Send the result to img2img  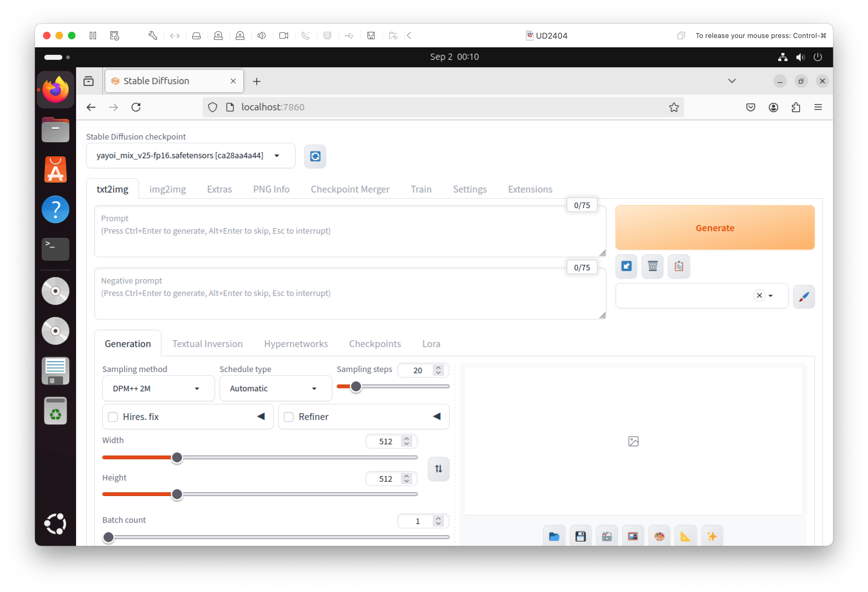633,536
